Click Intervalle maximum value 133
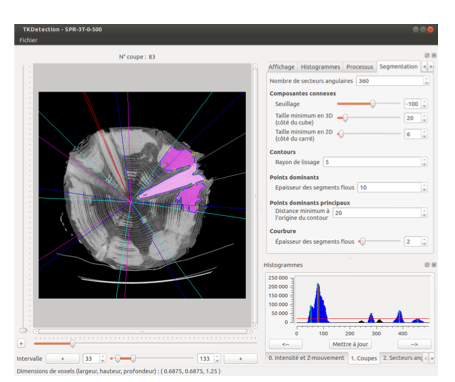Viewport: 455px width, 382px height. 205,359
